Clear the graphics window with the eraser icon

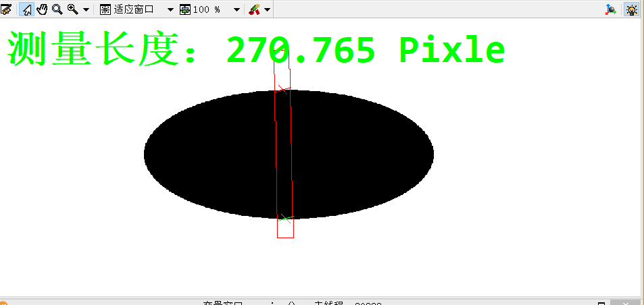pos(6,9)
